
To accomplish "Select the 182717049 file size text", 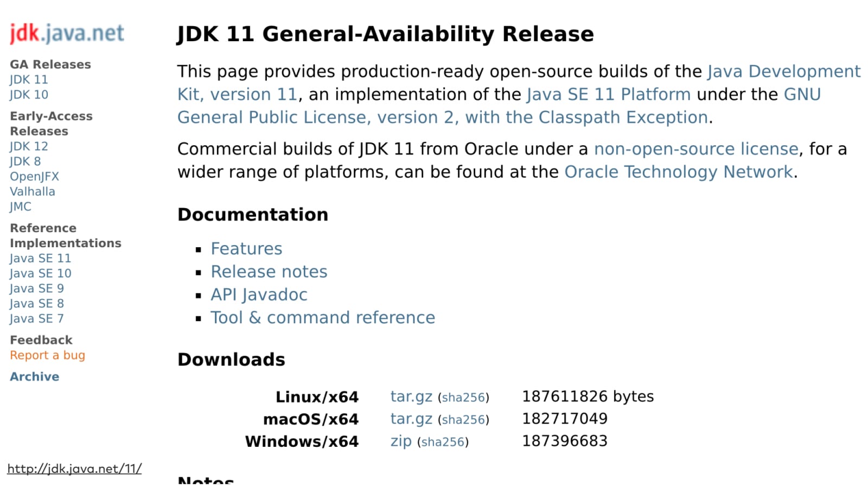I will click(565, 419).
